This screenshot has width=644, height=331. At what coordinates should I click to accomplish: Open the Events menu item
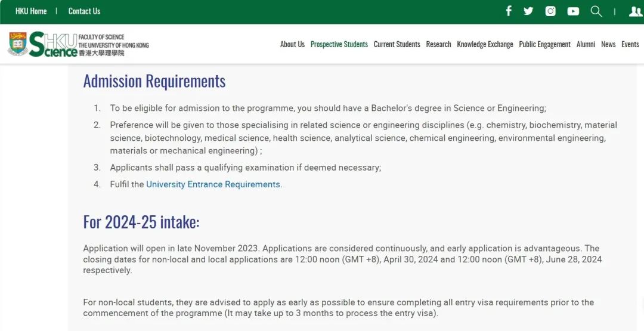(630, 44)
